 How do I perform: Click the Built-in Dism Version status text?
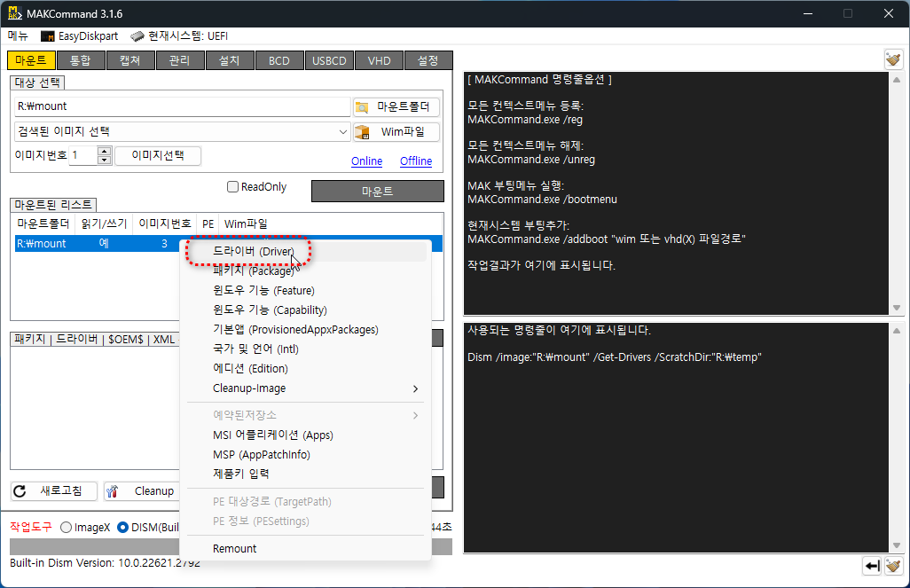(x=105, y=563)
